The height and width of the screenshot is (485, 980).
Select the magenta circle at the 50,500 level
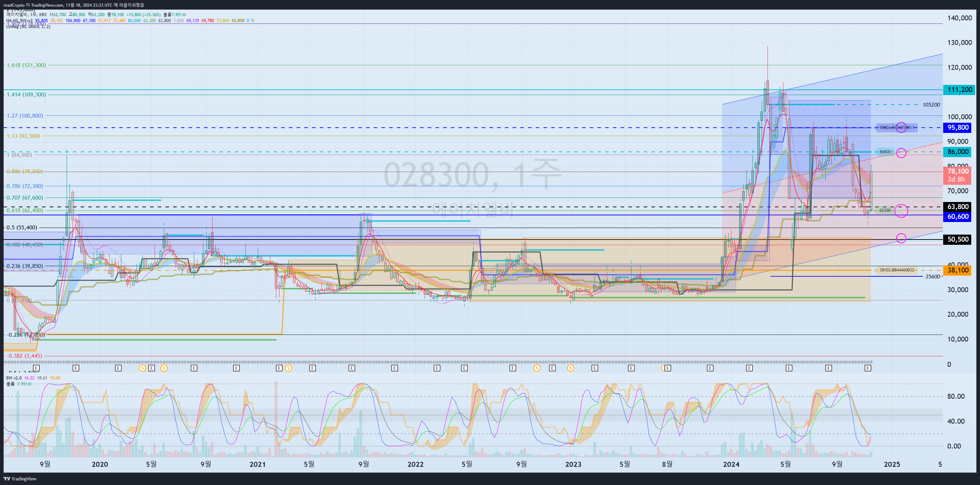click(x=901, y=238)
